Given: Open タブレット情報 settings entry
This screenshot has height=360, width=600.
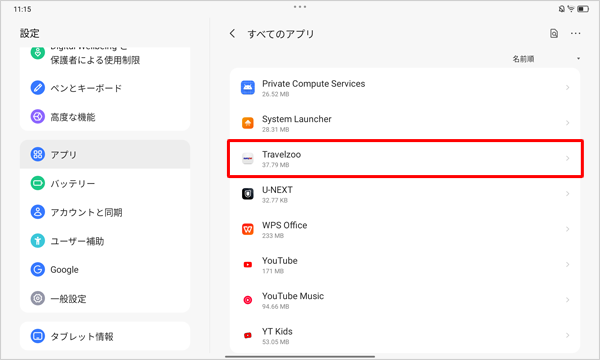Looking at the screenshot, I should (105, 336).
